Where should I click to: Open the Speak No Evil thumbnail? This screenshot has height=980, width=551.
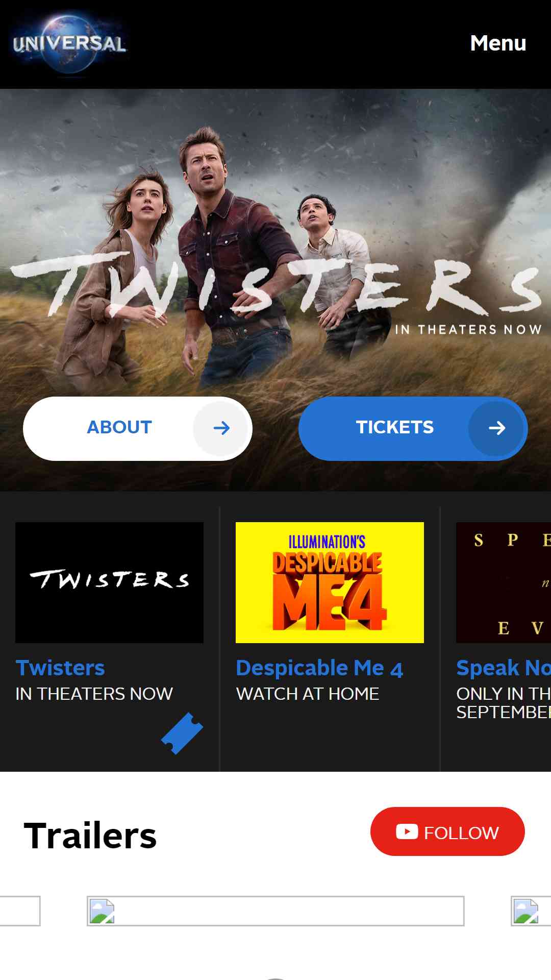click(504, 582)
